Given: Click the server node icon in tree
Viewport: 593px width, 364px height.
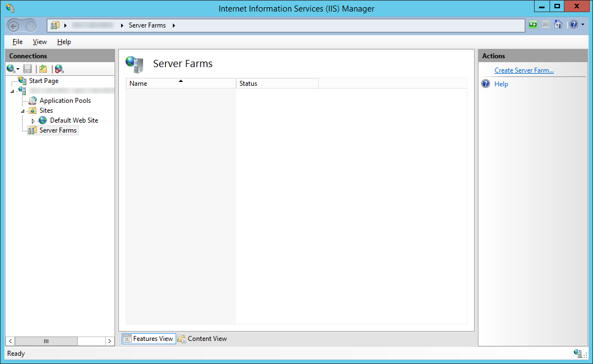Looking at the screenshot, I should point(23,91).
